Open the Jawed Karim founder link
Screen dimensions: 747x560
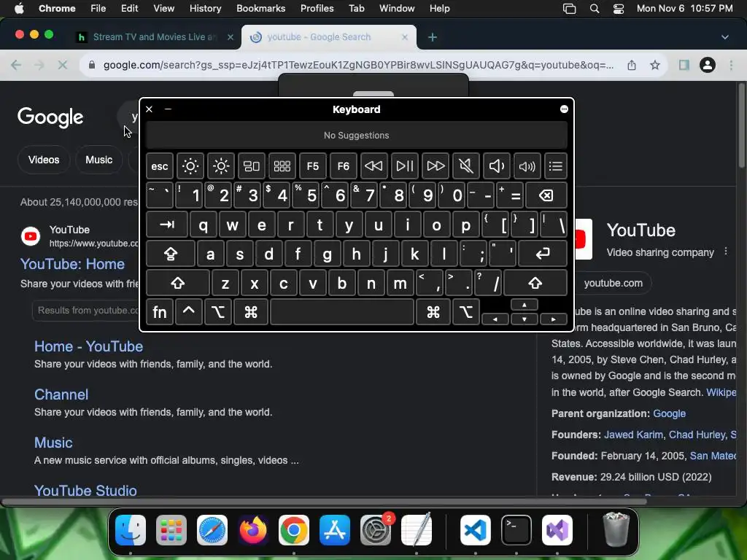[633, 435]
